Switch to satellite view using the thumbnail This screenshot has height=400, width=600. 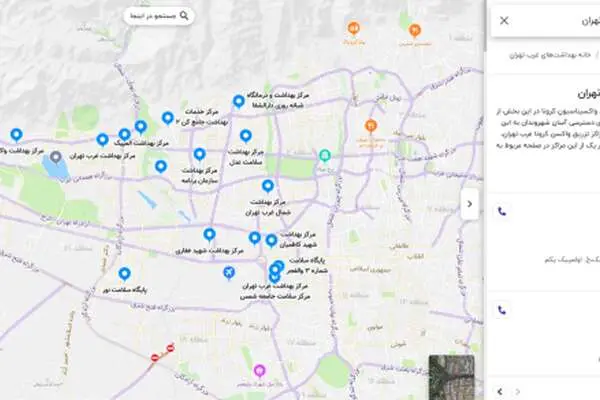(452, 377)
